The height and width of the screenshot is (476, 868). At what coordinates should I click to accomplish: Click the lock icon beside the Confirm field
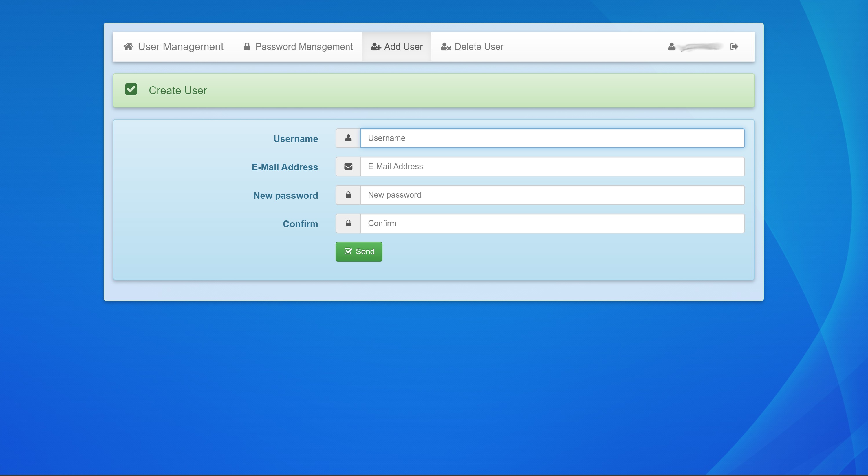[x=347, y=223]
